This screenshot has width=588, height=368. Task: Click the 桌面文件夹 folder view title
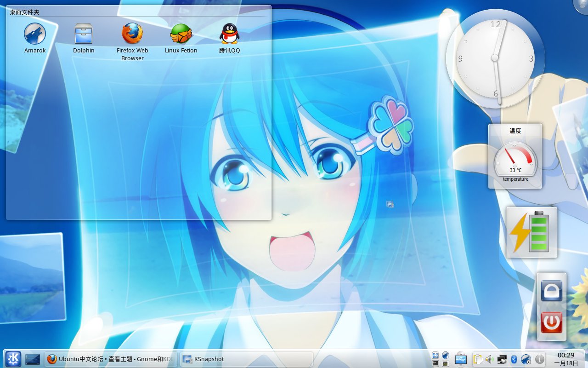point(25,12)
